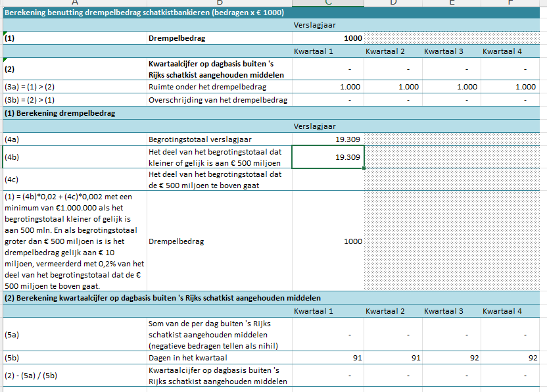Select bold 'Kwartaalcijfer op dagbasis buiten 's Rijks schatkist' cell

(x=220, y=69)
